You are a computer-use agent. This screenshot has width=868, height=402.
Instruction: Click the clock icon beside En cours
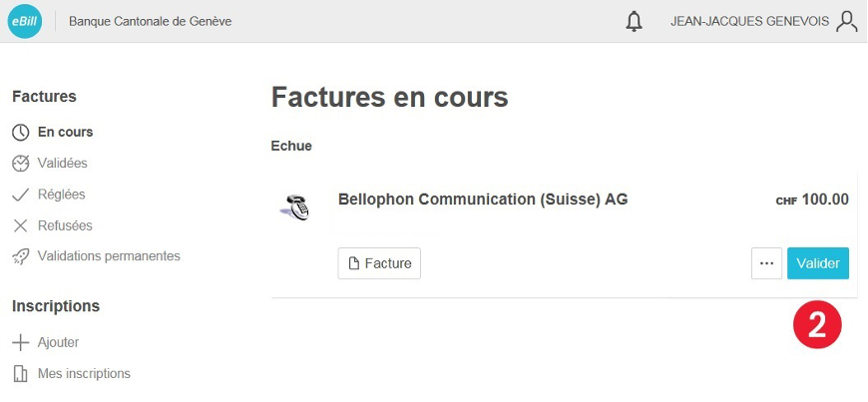coord(21,133)
